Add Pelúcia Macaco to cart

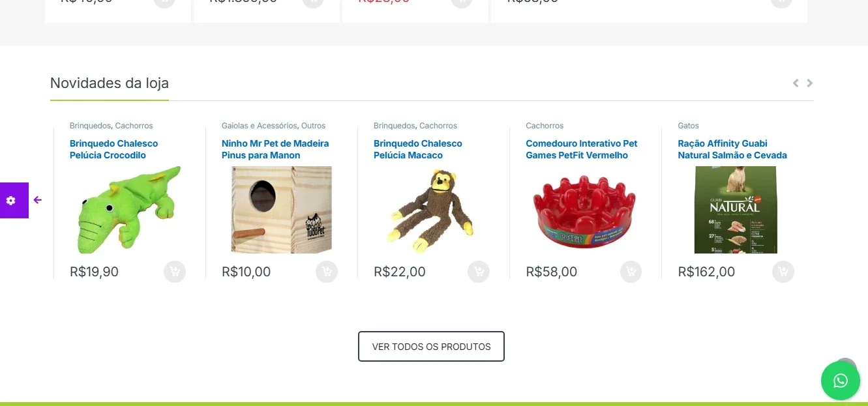tap(479, 272)
